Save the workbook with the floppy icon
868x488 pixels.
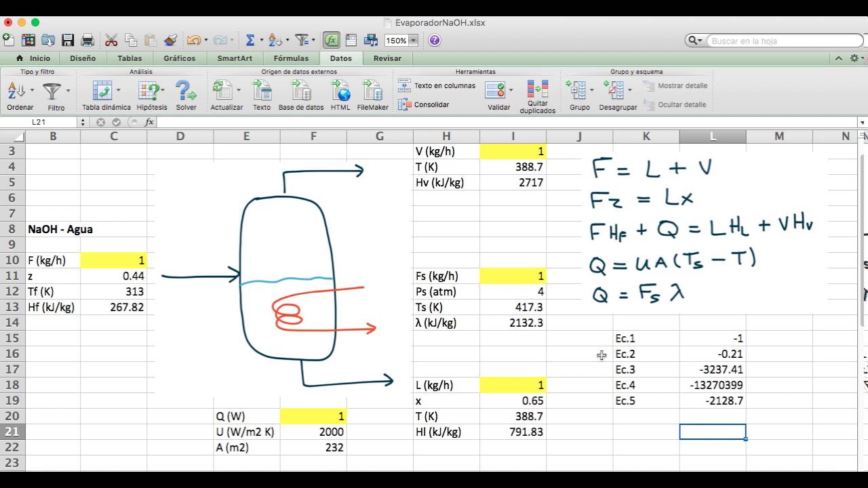coord(68,40)
